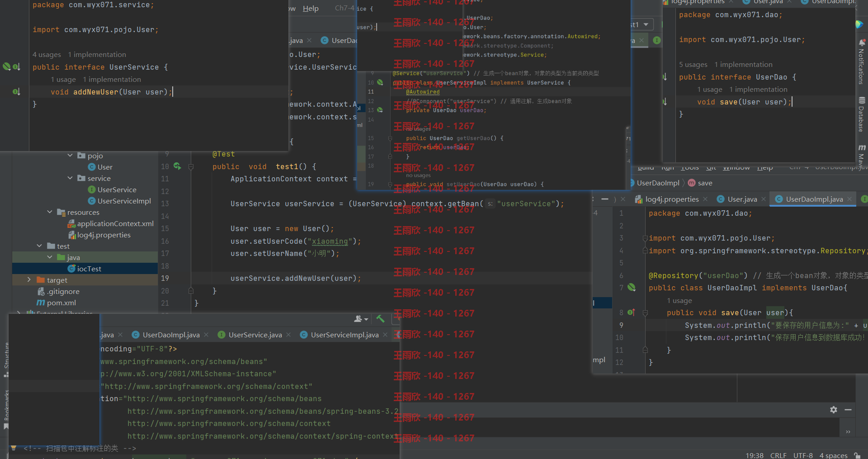
Task: Collapse the green java test folder
Action: pos(50,257)
